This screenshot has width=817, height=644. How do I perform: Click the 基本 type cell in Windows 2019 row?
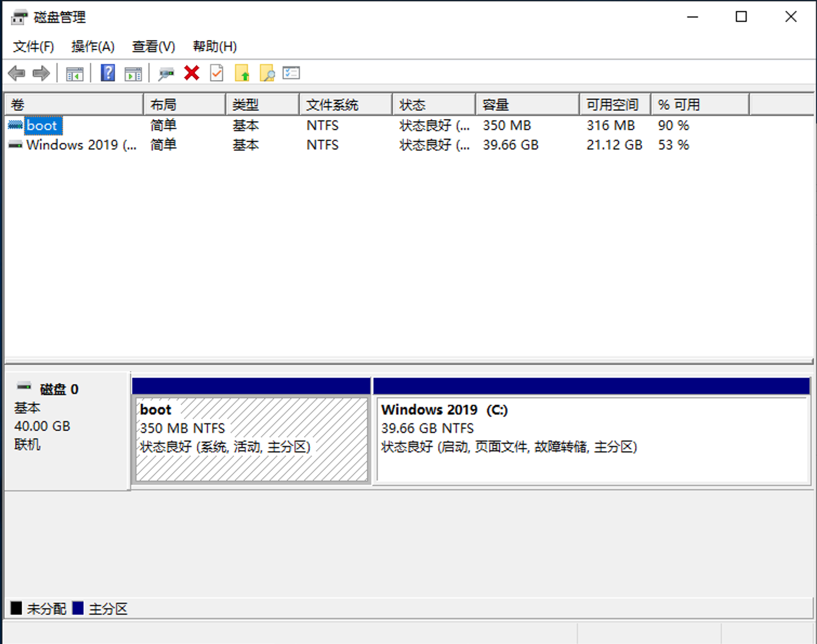click(246, 145)
